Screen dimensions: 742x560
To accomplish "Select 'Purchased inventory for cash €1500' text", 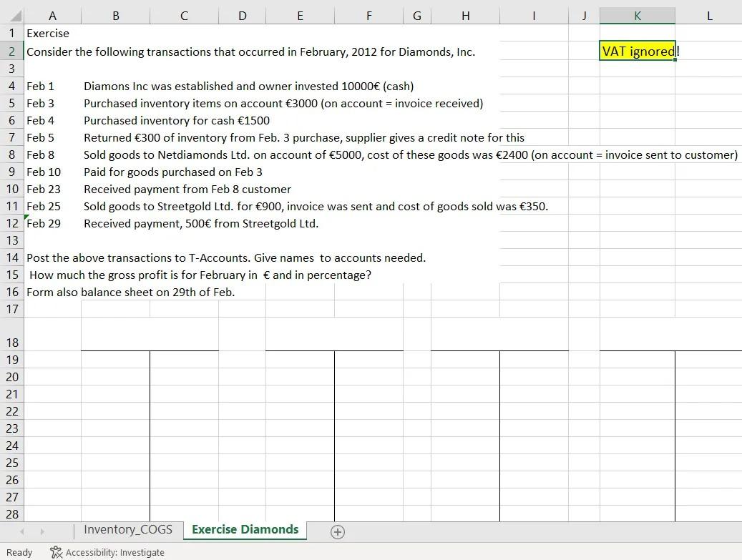I will (177, 121).
